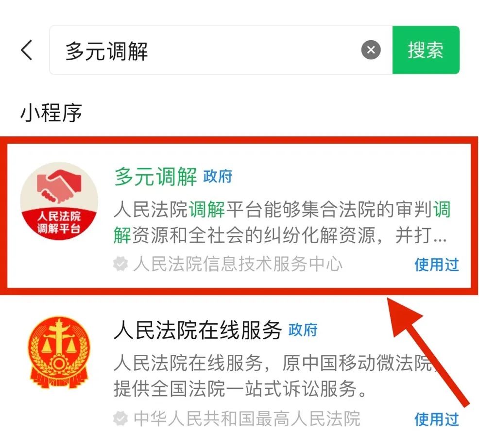The width and height of the screenshot is (479, 448).
Task: Tap 使用过 label on 人民法院在线服务 result
Action: click(437, 419)
